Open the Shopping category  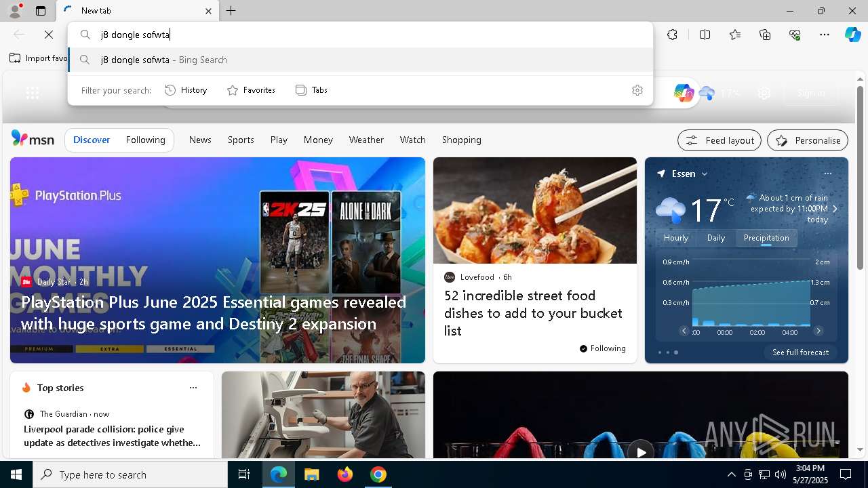461,140
